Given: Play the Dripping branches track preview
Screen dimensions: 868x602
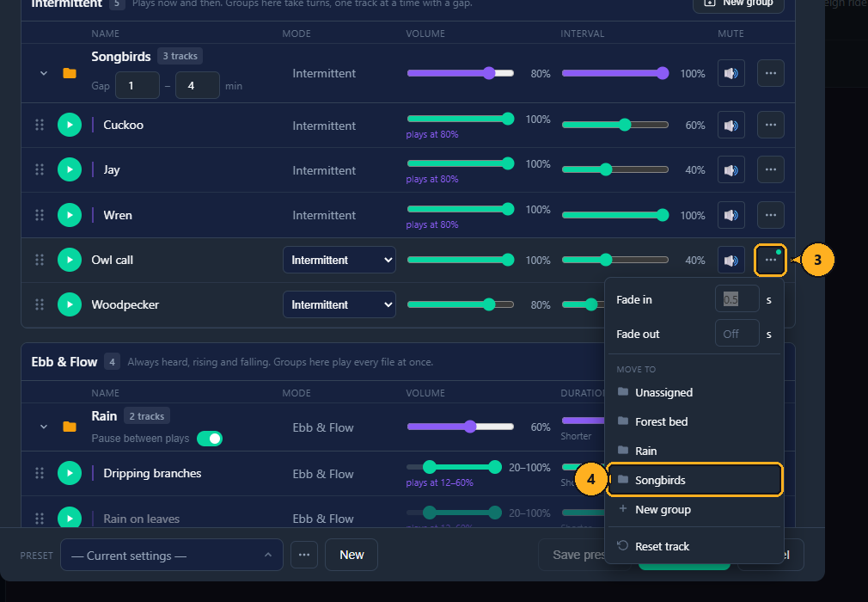Looking at the screenshot, I should pos(70,473).
